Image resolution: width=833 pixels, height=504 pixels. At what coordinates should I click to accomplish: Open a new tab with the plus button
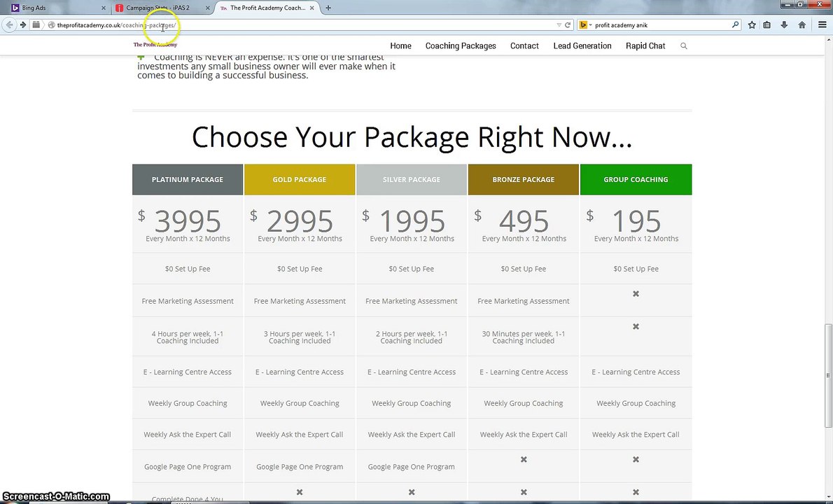point(328,8)
